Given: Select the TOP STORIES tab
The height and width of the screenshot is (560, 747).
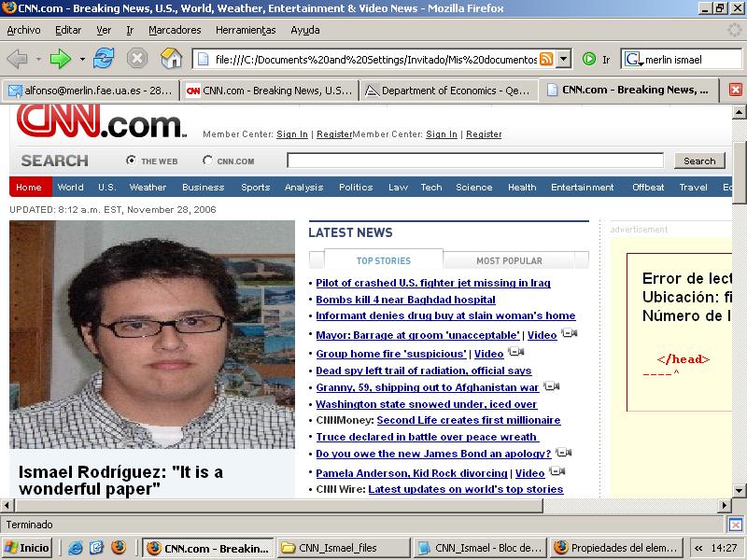Looking at the screenshot, I should point(384,260).
